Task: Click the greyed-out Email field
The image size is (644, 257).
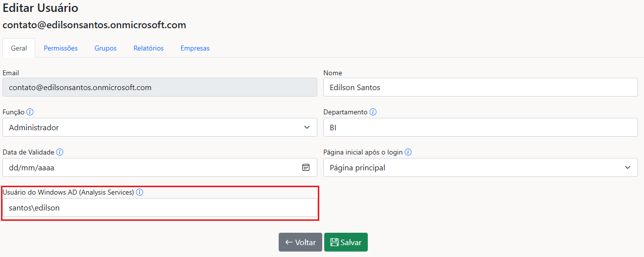Action: click(x=159, y=87)
